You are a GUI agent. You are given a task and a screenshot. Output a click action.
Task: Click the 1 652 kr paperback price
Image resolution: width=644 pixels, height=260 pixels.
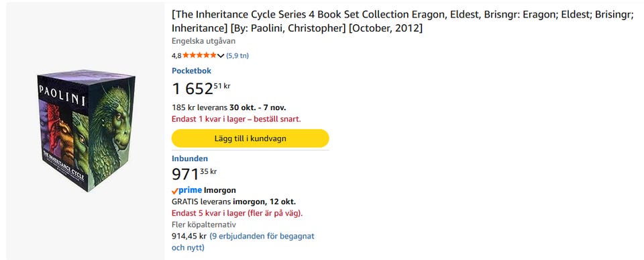pyautogui.click(x=201, y=89)
